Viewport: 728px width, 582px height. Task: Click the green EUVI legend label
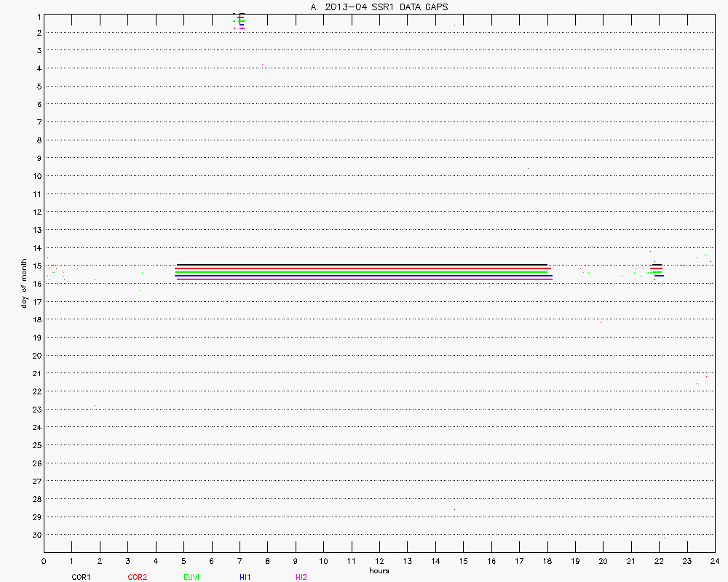coord(192,577)
